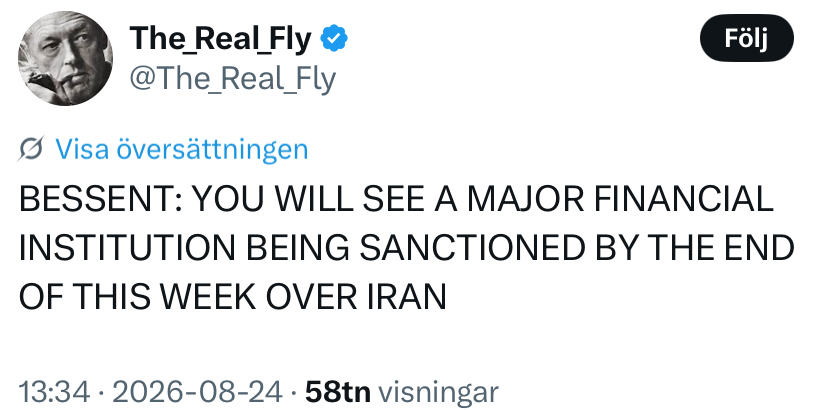Viewport: 828px width, 410px height.
Task: Click the phrase OF THIS WEEK
Action: 137,297
